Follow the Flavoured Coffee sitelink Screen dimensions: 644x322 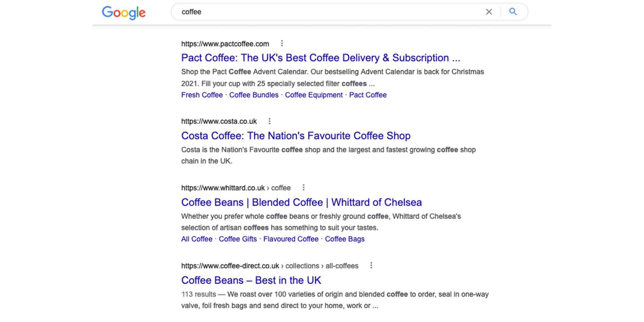291,239
